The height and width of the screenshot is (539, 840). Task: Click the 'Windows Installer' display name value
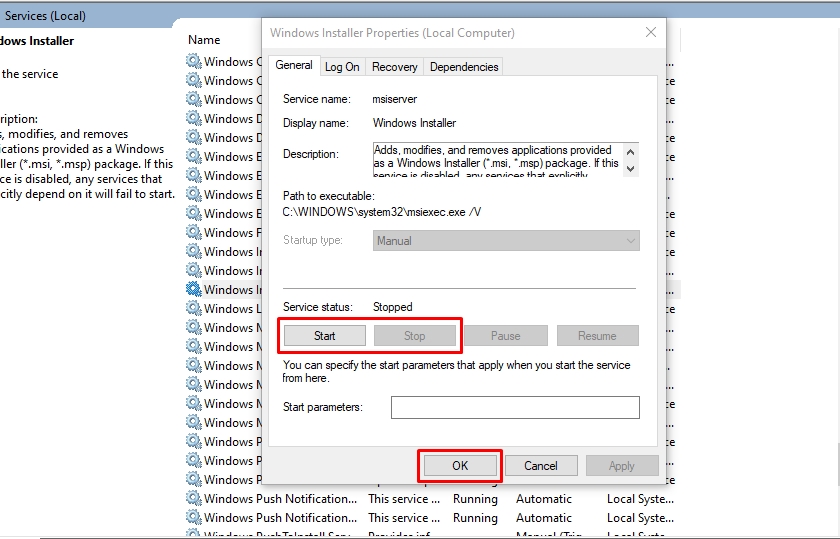(x=414, y=123)
